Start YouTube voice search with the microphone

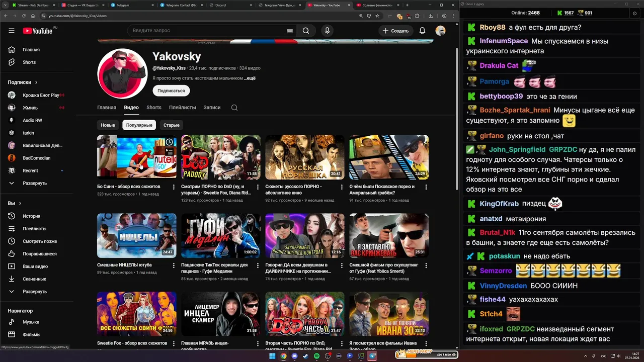click(328, 31)
